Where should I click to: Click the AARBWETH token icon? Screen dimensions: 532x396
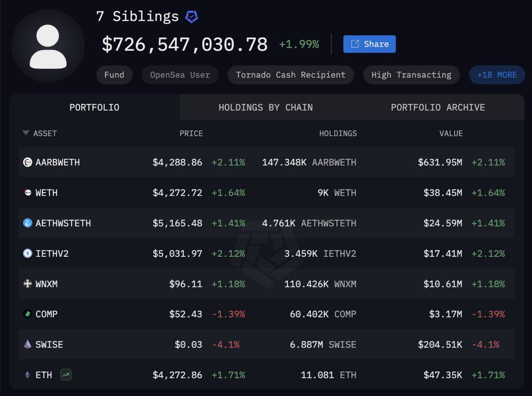click(x=27, y=162)
